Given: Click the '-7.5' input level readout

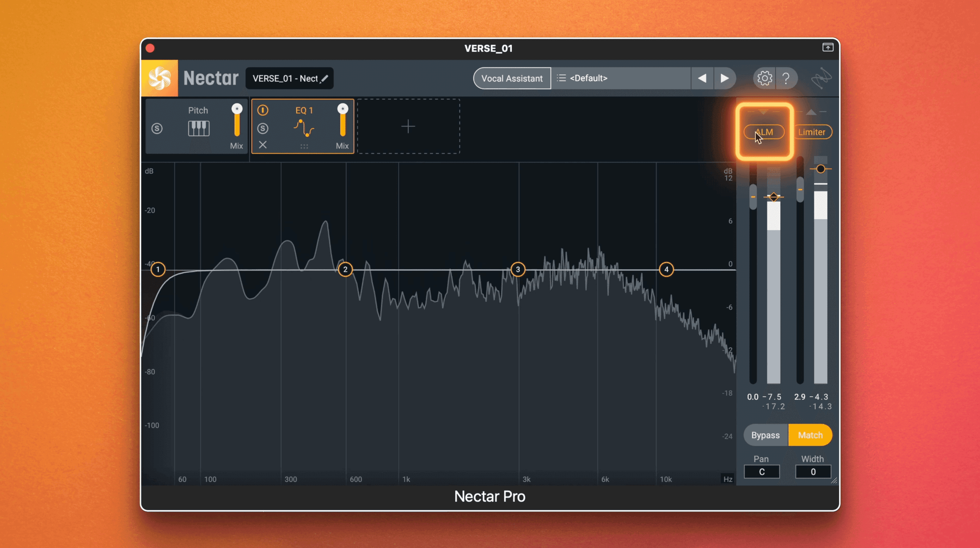Looking at the screenshot, I should (772, 397).
